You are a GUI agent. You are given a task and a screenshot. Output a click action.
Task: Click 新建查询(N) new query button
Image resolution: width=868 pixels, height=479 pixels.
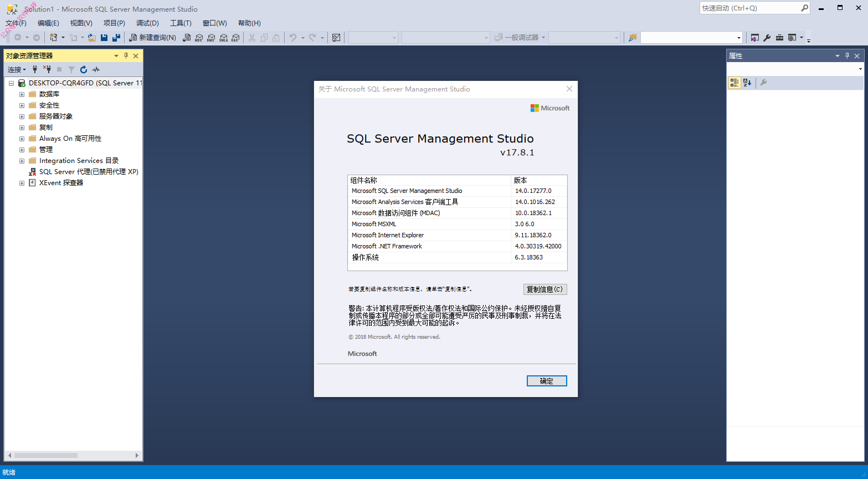coord(153,38)
